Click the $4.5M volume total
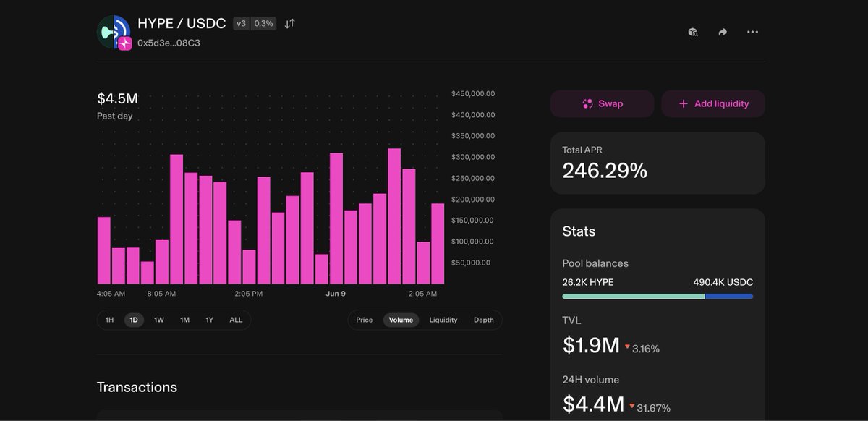 [x=117, y=98]
